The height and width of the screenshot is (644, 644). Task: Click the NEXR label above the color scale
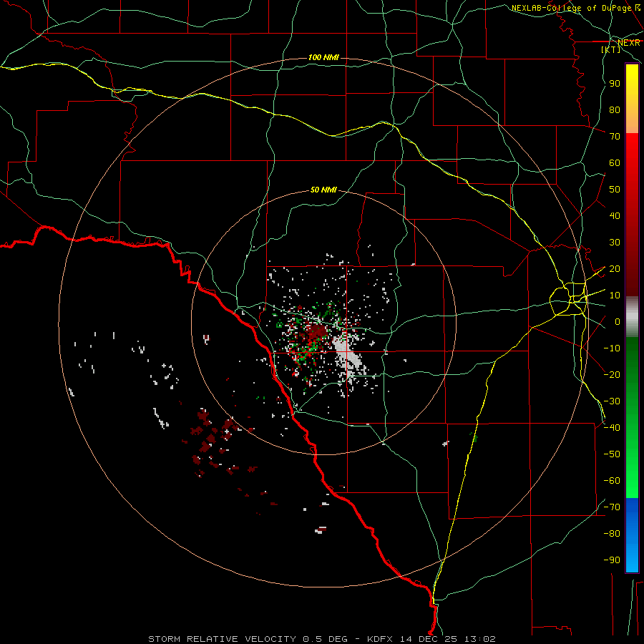click(x=629, y=43)
